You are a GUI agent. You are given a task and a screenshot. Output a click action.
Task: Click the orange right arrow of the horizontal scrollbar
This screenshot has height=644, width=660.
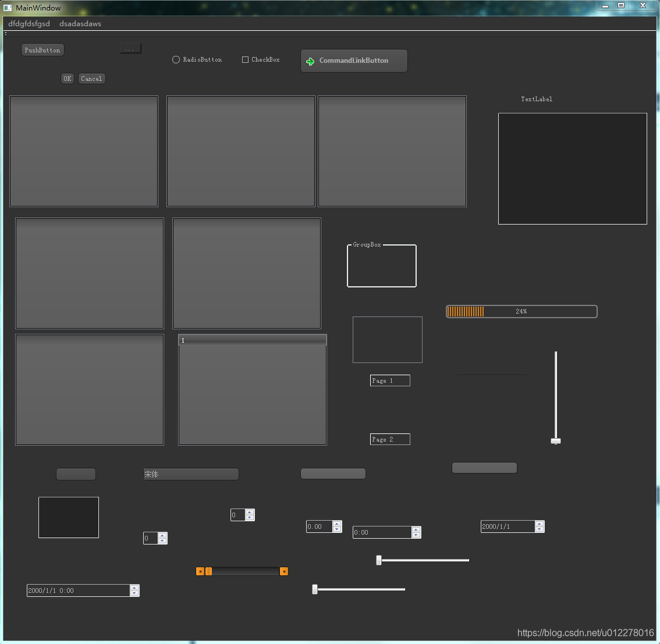(x=284, y=571)
